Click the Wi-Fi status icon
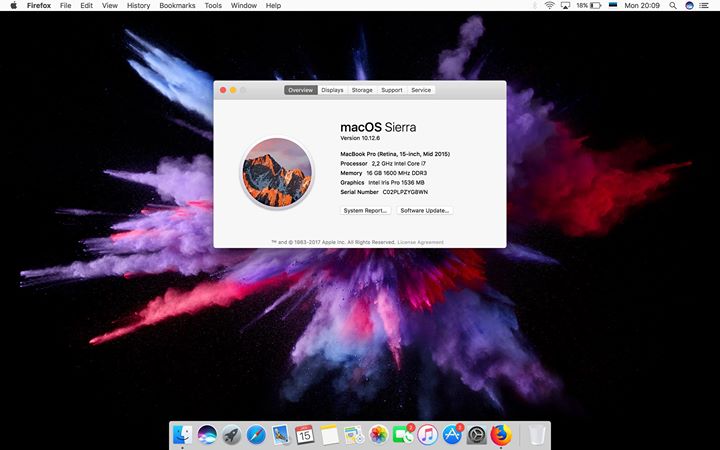 click(x=549, y=6)
